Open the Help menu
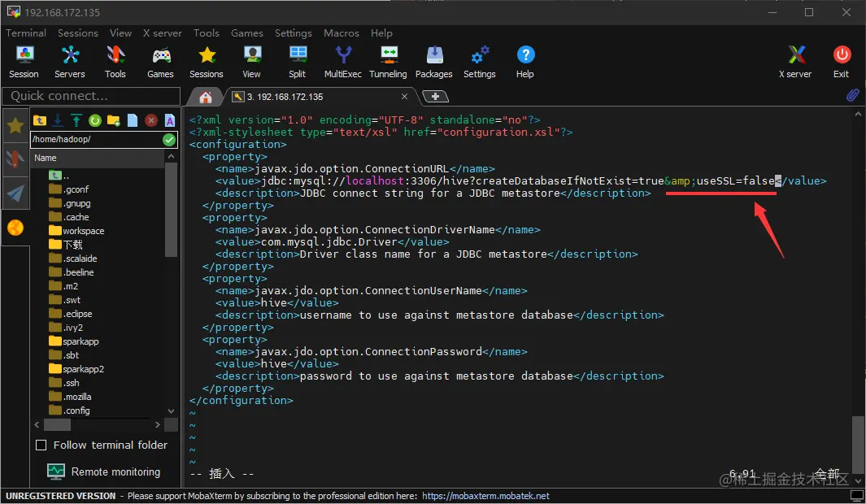This screenshot has width=866, height=504. (381, 33)
